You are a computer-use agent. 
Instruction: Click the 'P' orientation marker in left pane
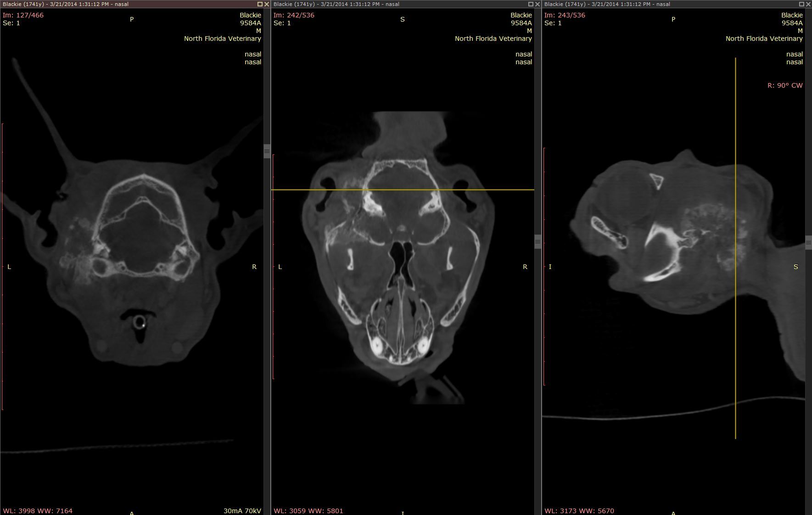[x=132, y=19]
